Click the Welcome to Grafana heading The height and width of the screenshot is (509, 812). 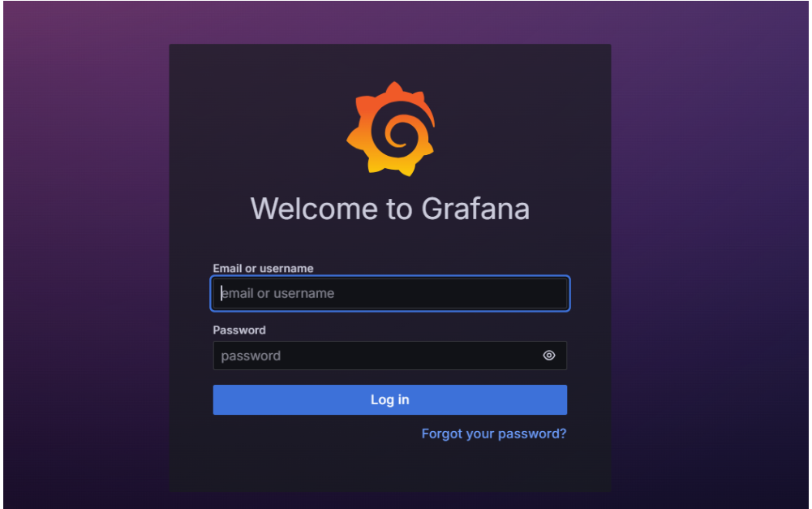click(390, 209)
